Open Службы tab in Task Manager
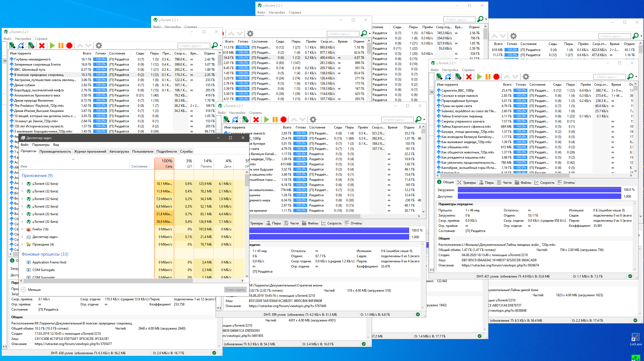 (x=186, y=152)
